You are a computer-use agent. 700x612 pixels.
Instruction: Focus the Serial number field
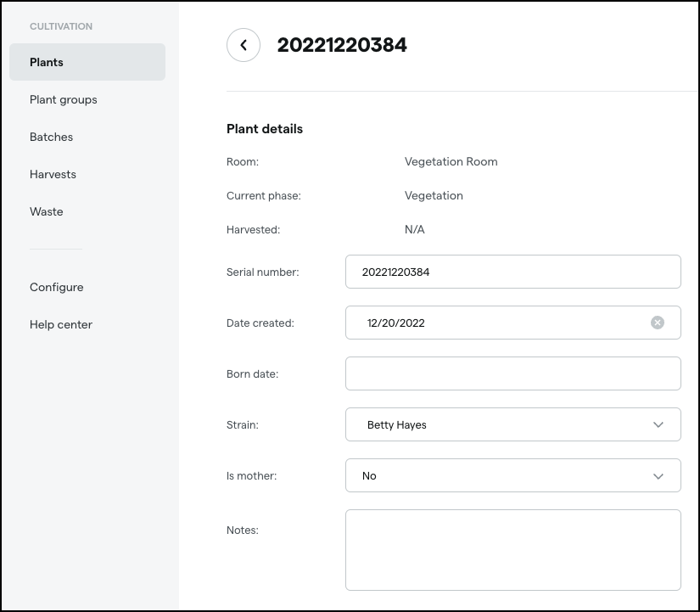[513, 272]
